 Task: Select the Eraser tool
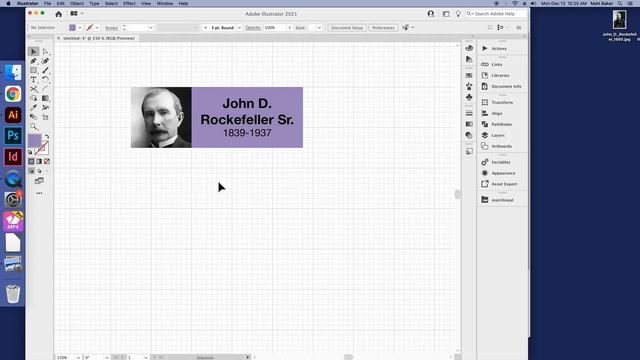pos(33,117)
